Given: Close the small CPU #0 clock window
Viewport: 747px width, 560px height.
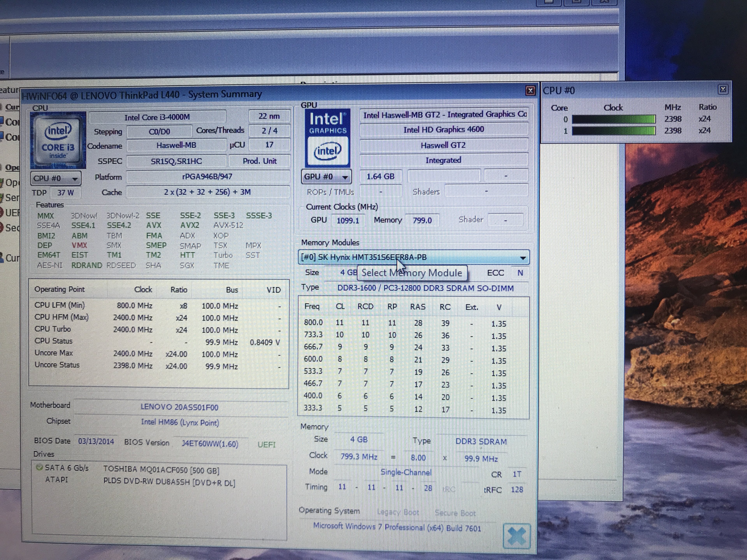Looking at the screenshot, I should (x=723, y=89).
